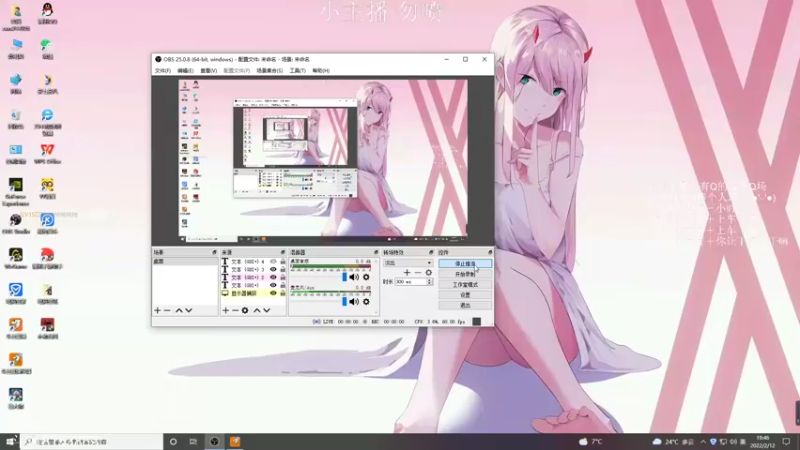
Task: Add a new source with the plus icon
Action: 226,310
